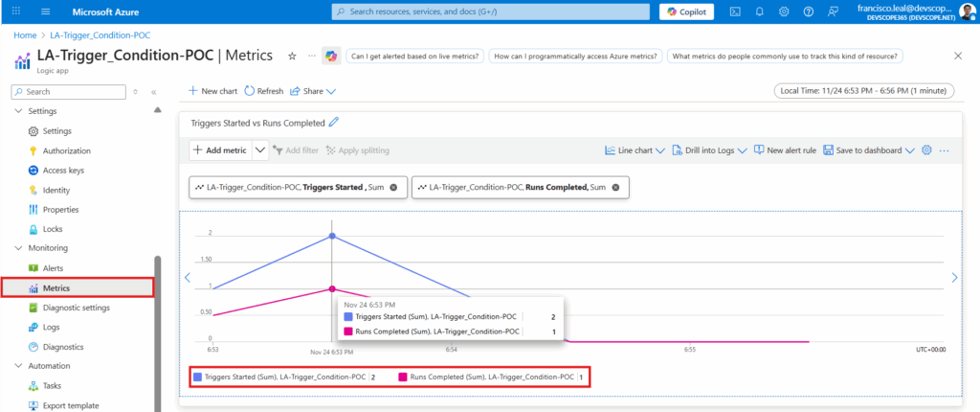Open Access keys in sidebar
This screenshot has height=412, width=980.
[x=63, y=171]
